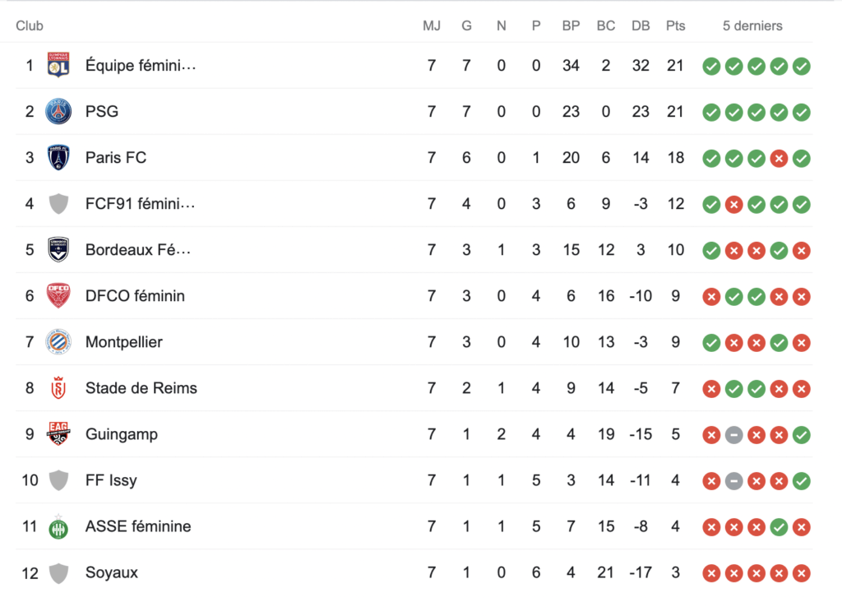842x616 pixels.
Task: Click the ASSE féminine green logo
Action: tap(58, 526)
